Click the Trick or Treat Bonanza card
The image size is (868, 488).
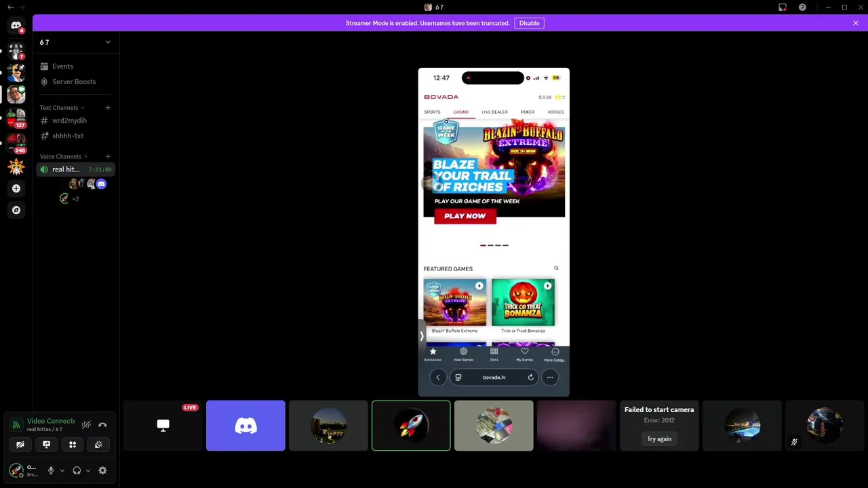[x=523, y=306]
